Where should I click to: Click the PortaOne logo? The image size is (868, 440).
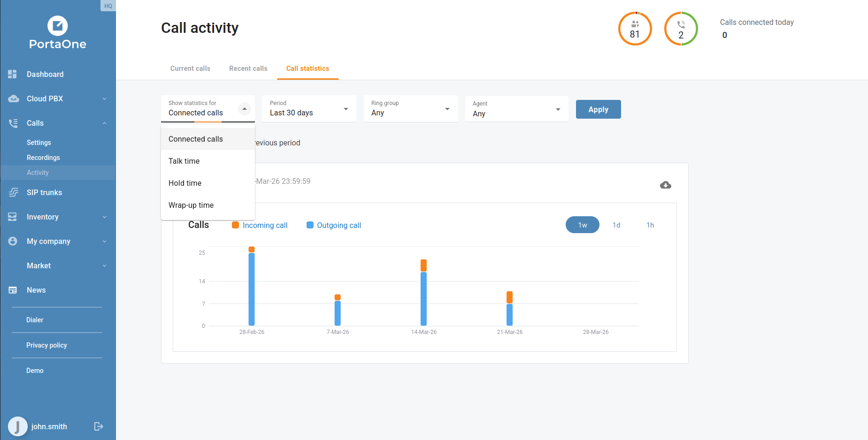[58, 33]
